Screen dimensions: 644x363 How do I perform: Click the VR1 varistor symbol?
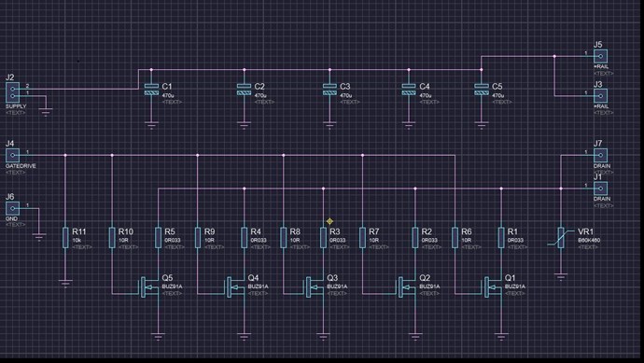561,238
